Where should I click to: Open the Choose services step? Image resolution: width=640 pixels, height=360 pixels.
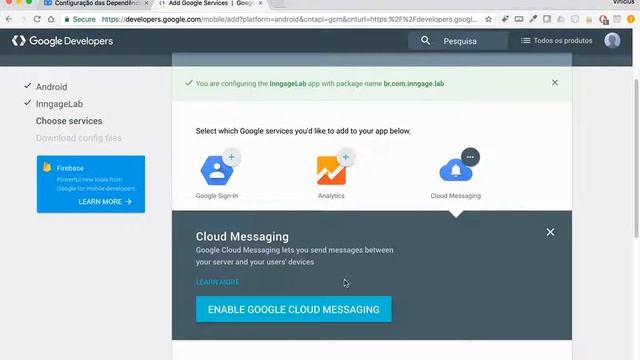pyautogui.click(x=69, y=121)
